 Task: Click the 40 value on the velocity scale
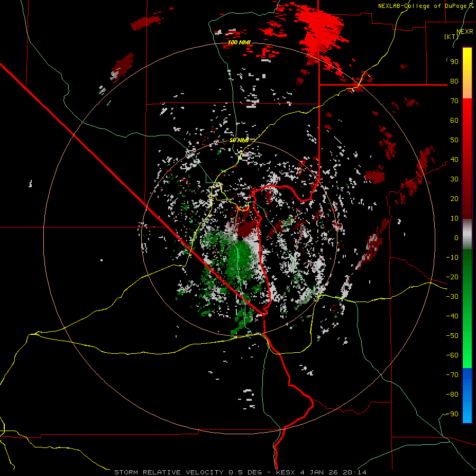tap(454, 160)
